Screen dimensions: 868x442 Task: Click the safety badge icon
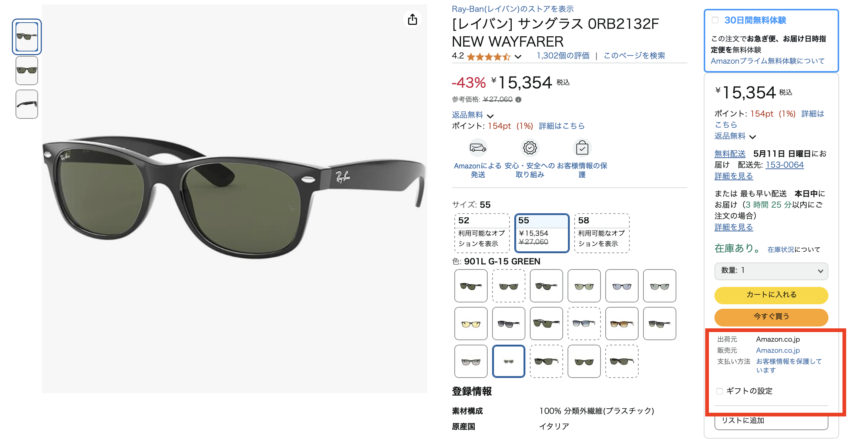tap(530, 148)
